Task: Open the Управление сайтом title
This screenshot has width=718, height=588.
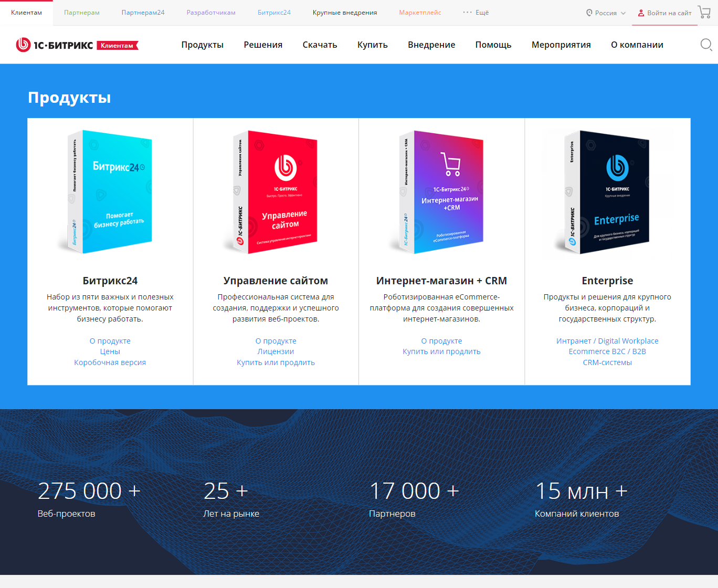Action: (276, 281)
